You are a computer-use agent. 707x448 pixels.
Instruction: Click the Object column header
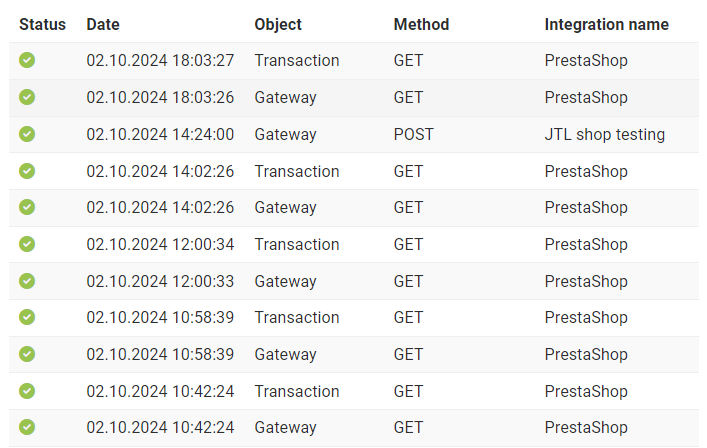(278, 24)
